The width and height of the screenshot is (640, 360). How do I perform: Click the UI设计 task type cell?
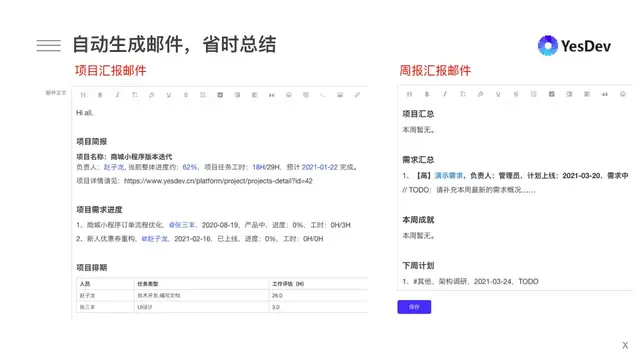coord(145,307)
